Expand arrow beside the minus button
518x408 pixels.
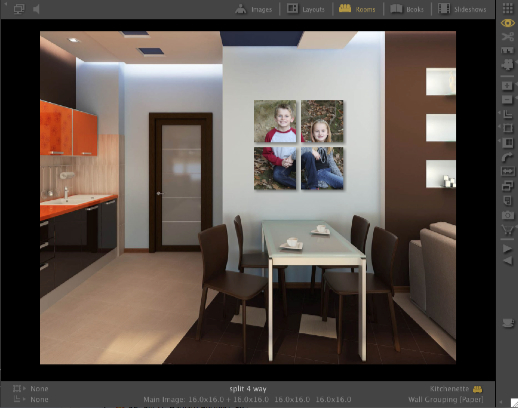tap(516, 98)
